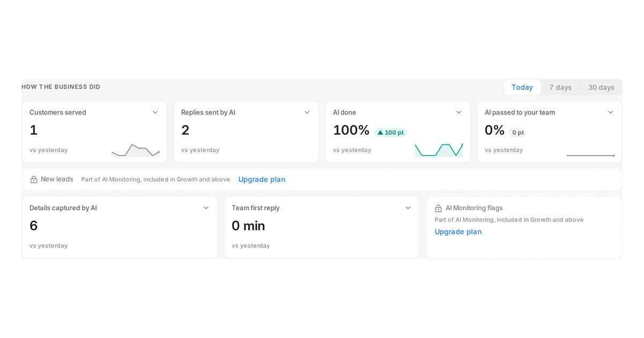Screen dimensions: 644x338
Task: Click the 100 pt change badge
Action: click(x=391, y=133)
